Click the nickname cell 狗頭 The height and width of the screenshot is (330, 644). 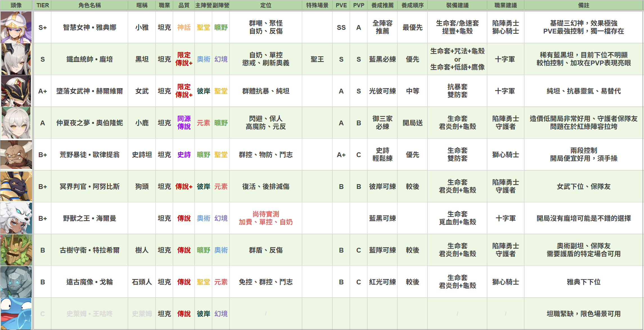142,186
